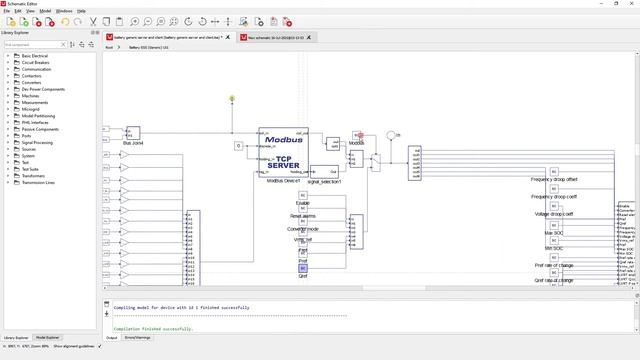Select the Transformers library folder

(x=33, y=176)
